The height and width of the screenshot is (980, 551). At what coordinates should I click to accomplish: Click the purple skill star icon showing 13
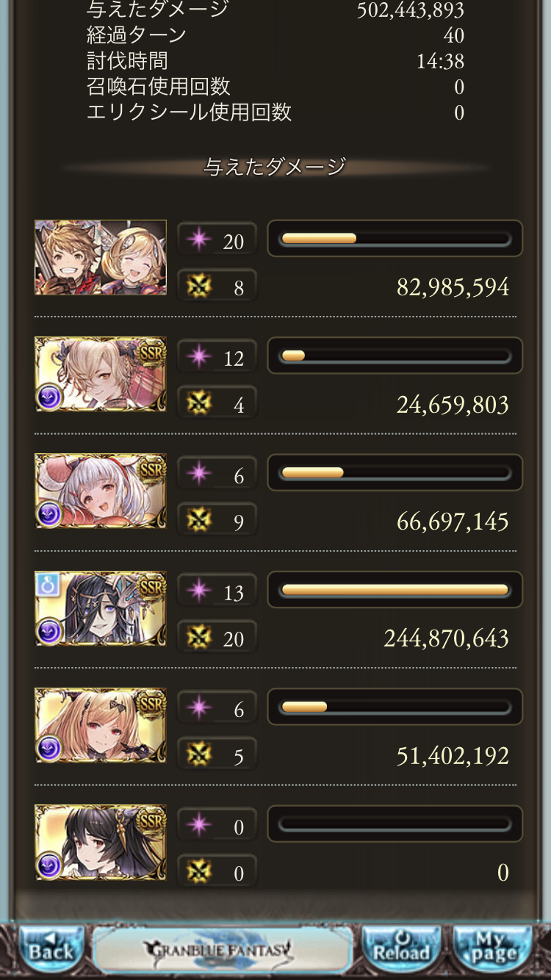coord(198,591)
